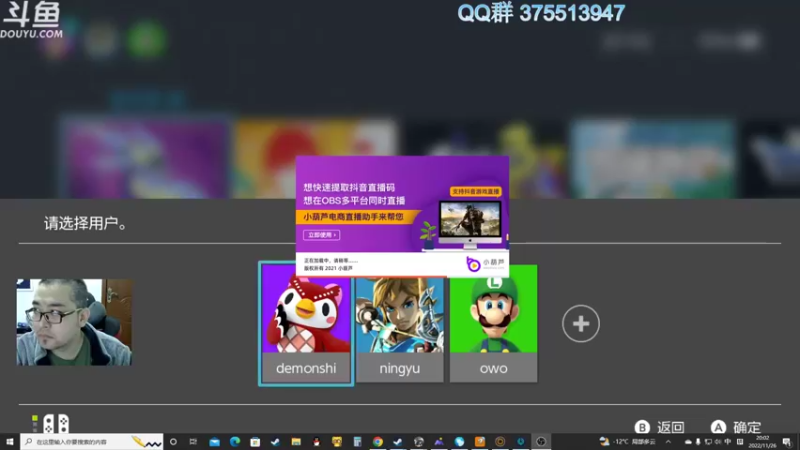
Task: Click the microphone tray icon
Action: tap(698, 442)
